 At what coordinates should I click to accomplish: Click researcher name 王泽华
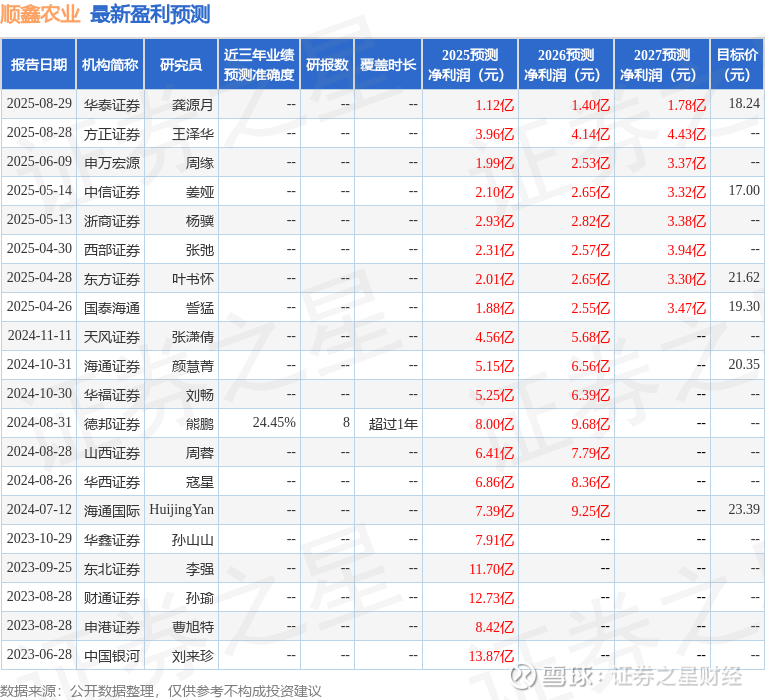tap(193, 134)
